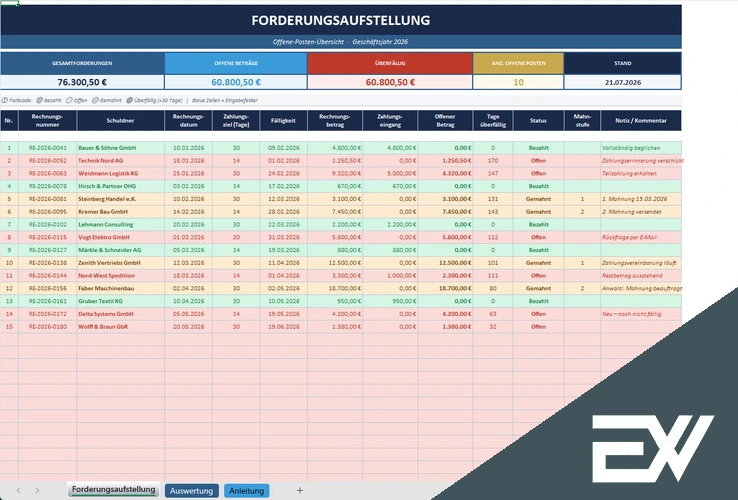Go to previous sheet with left arrow
Screen dimensions: 738x500
(x=18, y=491)
